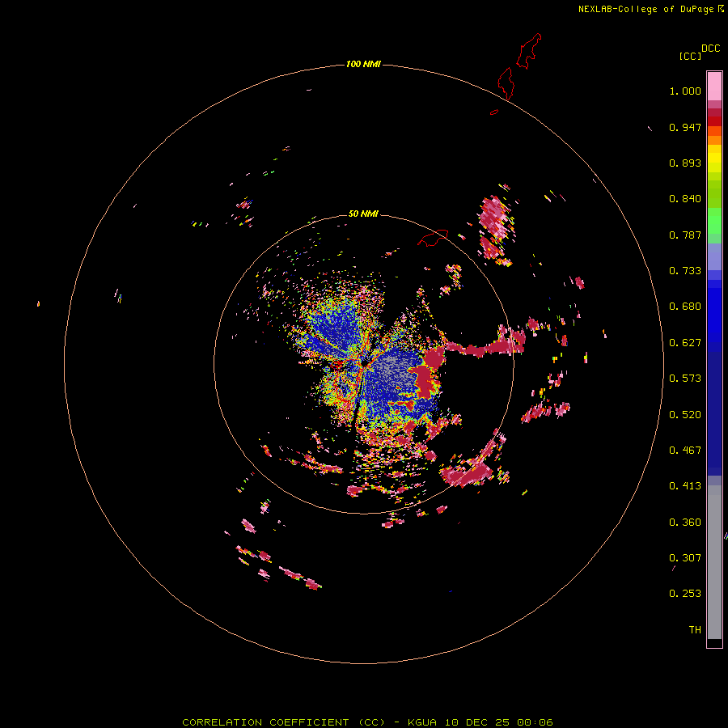728x728 pixels.
Task: Click the 0.787 legend value
Action: click(x=685, y=235)
